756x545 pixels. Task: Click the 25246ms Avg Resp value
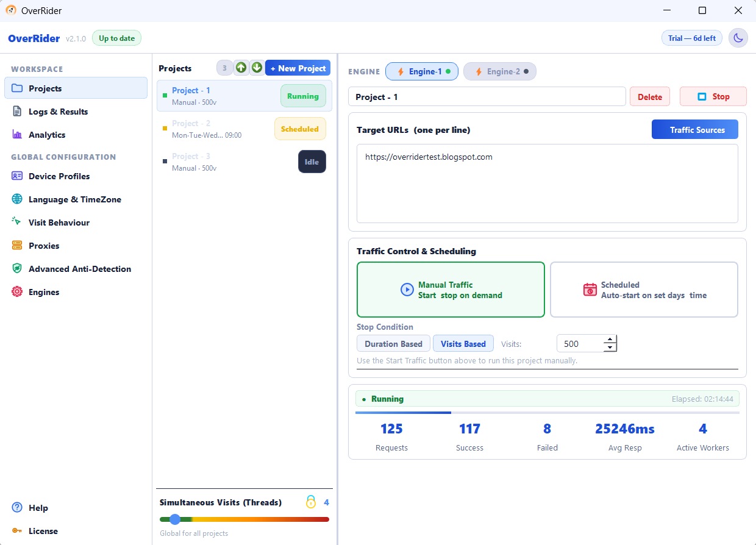(625, 429)
